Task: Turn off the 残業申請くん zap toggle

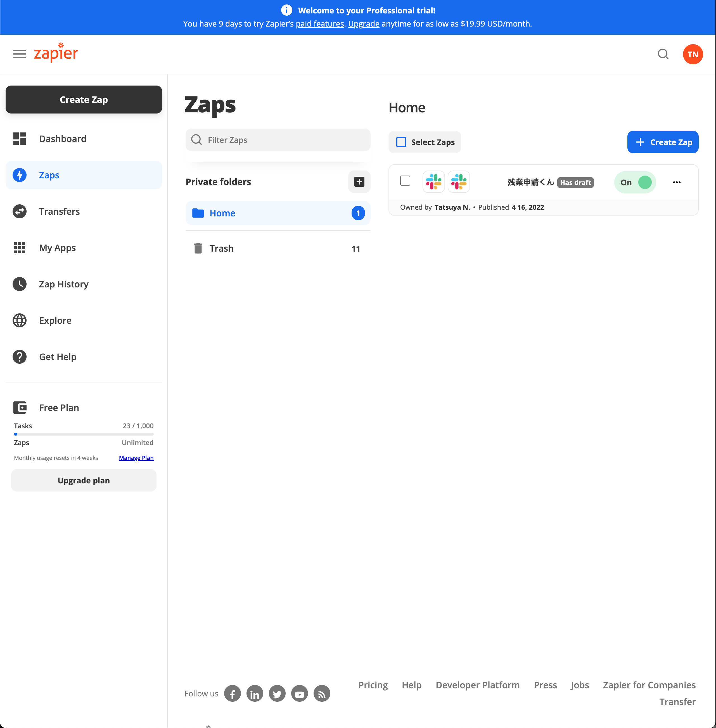Action: click(635, 183)
